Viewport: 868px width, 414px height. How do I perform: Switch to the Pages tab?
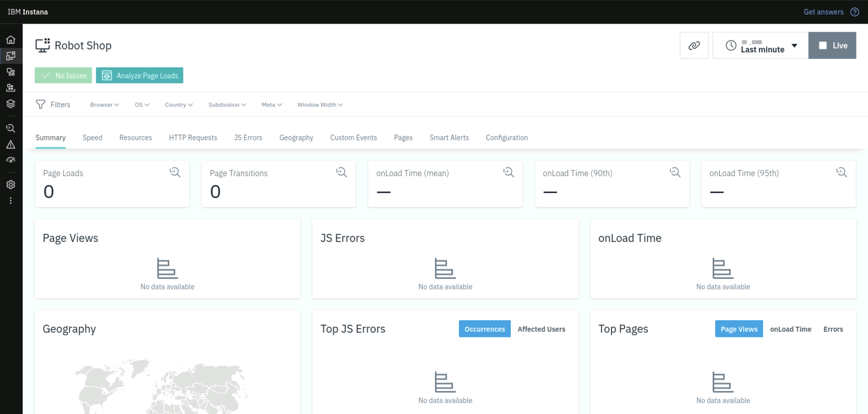click(x=403, y=138)
